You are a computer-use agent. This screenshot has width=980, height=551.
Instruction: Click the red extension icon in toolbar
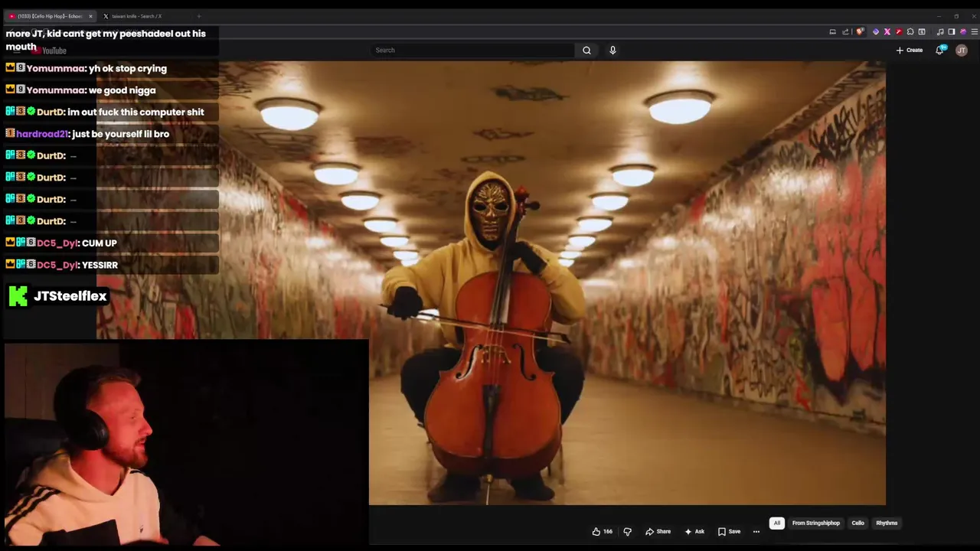[899, 31]
